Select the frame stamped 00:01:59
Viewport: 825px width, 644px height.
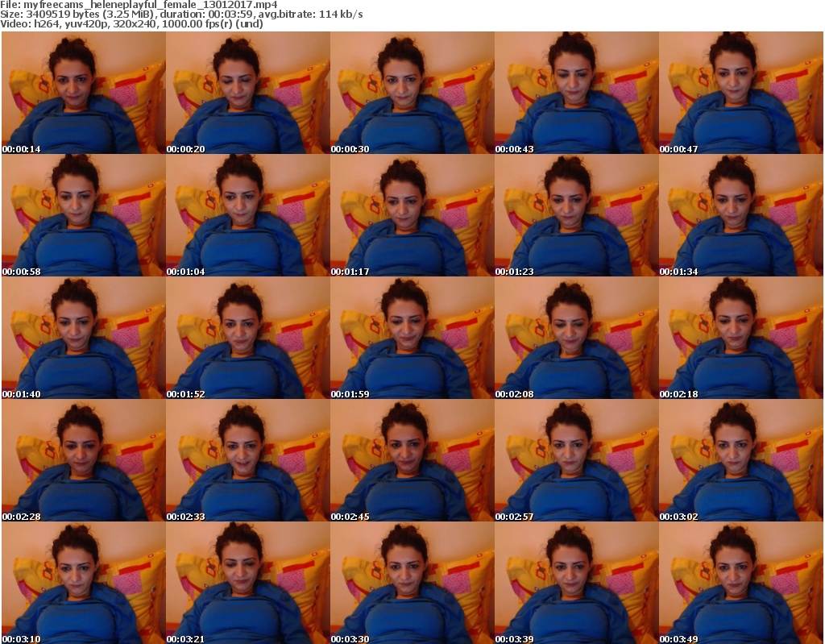(x=412, y=338)
